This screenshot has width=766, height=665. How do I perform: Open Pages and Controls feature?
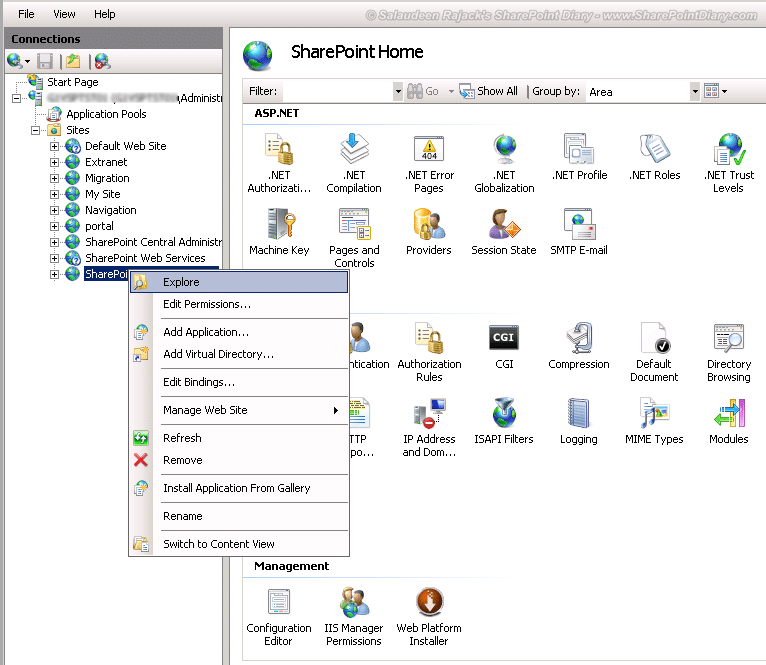coord(354,238)
